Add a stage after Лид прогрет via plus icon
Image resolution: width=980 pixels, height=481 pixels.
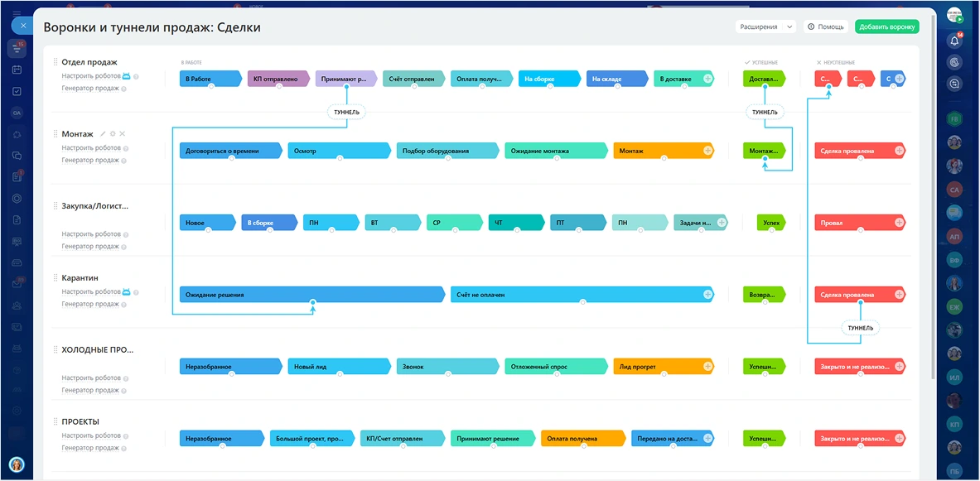[707, 366]
